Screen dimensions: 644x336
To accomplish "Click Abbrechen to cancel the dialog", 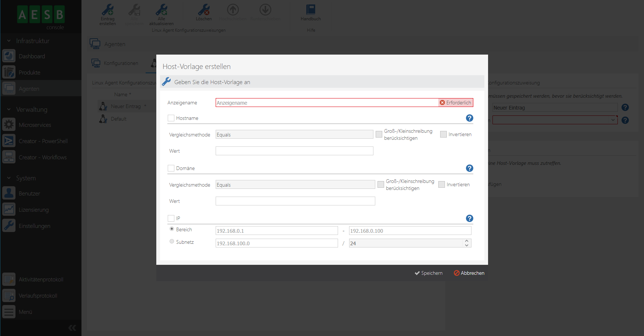I will [469, 273].
